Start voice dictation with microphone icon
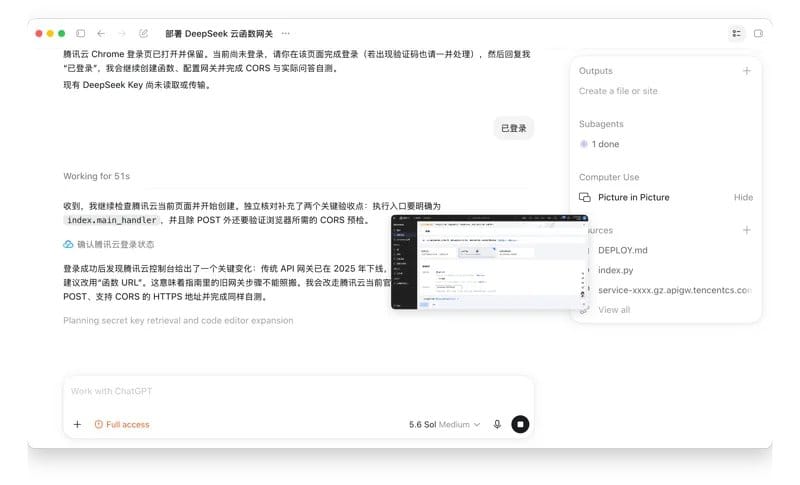The height and width of the screenshot is (485, 800). 497,424
